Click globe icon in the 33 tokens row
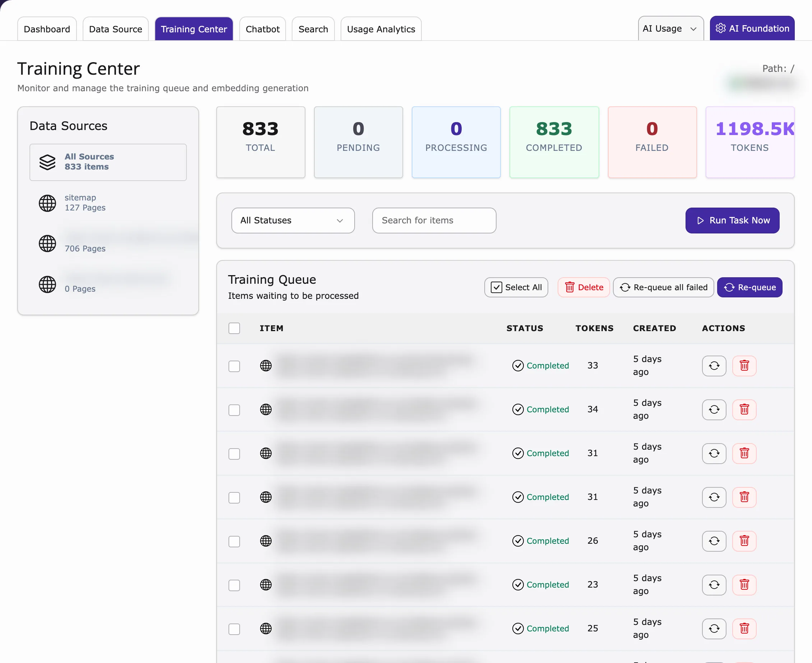The height and width of the screenshot is (663, 812). (266, 366)
